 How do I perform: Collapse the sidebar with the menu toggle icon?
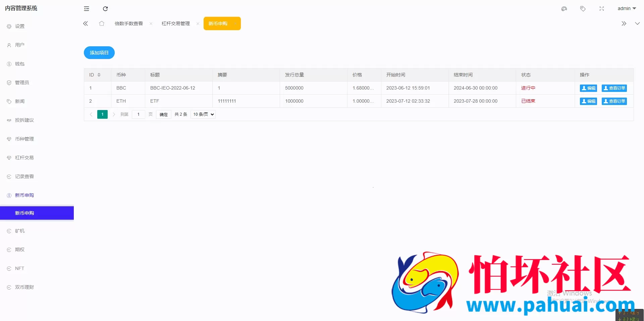pos(87,9)
